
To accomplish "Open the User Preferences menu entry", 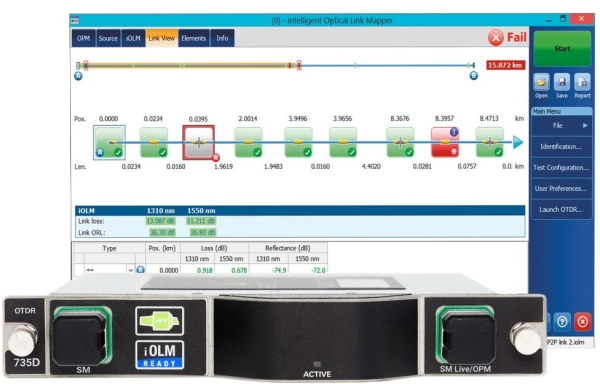I will coord(561,189).
